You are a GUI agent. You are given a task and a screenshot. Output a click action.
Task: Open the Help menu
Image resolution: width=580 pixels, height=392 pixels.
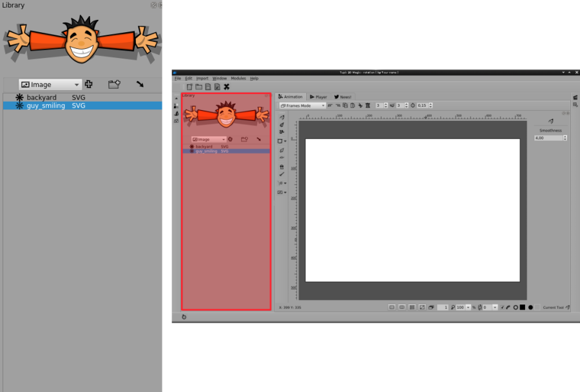tap(255, 78)
